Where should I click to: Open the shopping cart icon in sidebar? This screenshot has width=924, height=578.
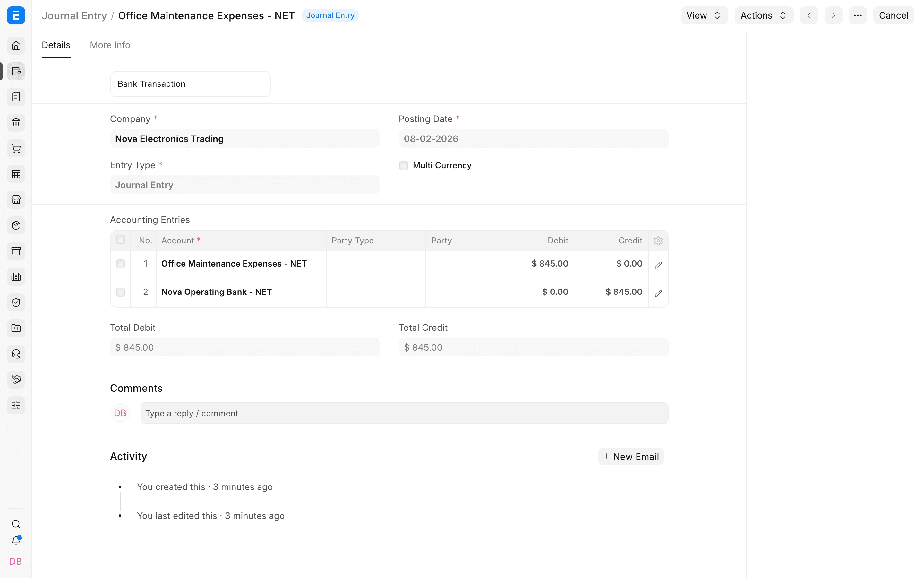pyautogui.click(x=16, y=148)
